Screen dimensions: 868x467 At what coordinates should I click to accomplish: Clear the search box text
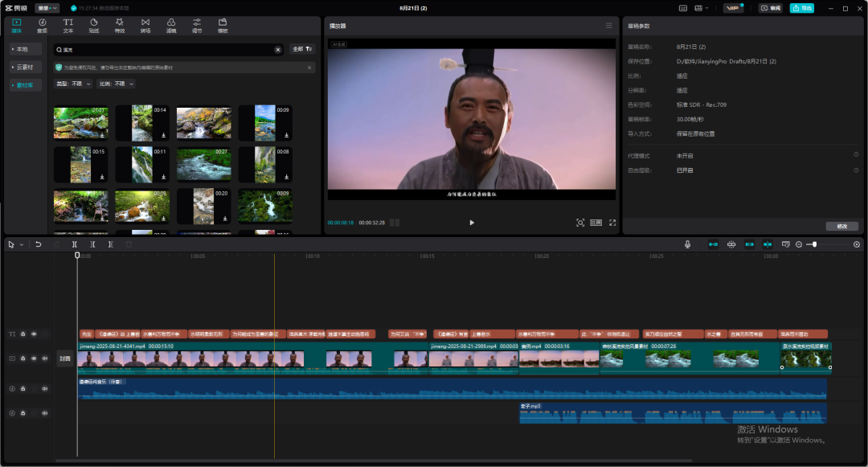click(278, 50)
